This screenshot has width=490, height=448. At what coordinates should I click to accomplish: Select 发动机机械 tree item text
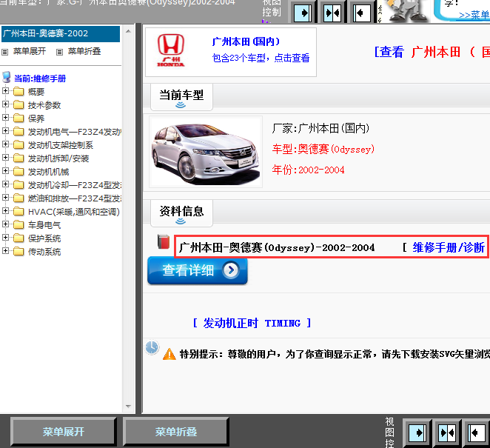(48, 172)
